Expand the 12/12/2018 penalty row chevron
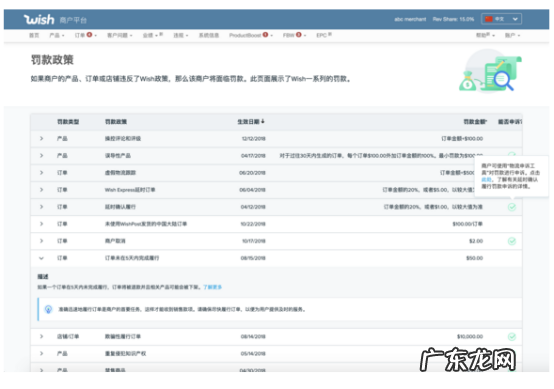The image size is (554, 389). 41,138
